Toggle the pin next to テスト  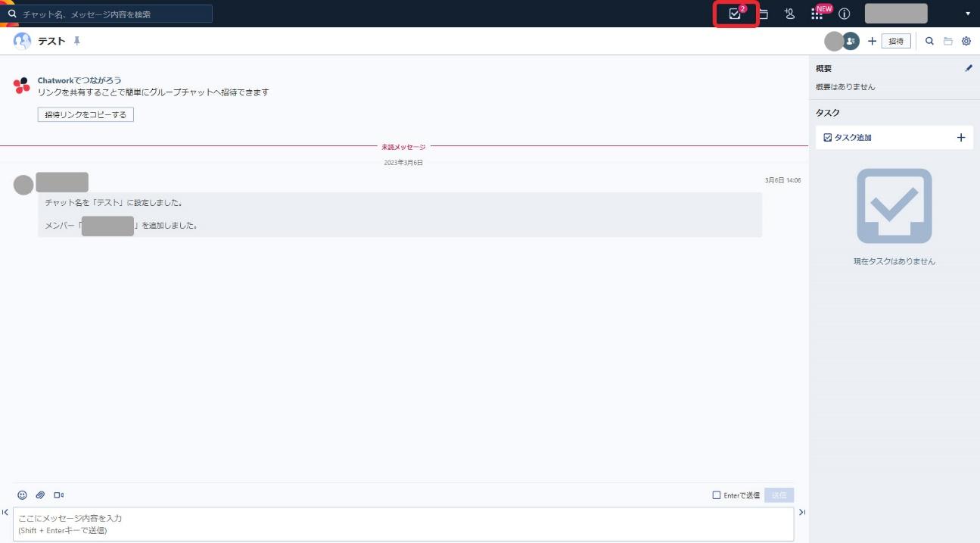(76, 41)
